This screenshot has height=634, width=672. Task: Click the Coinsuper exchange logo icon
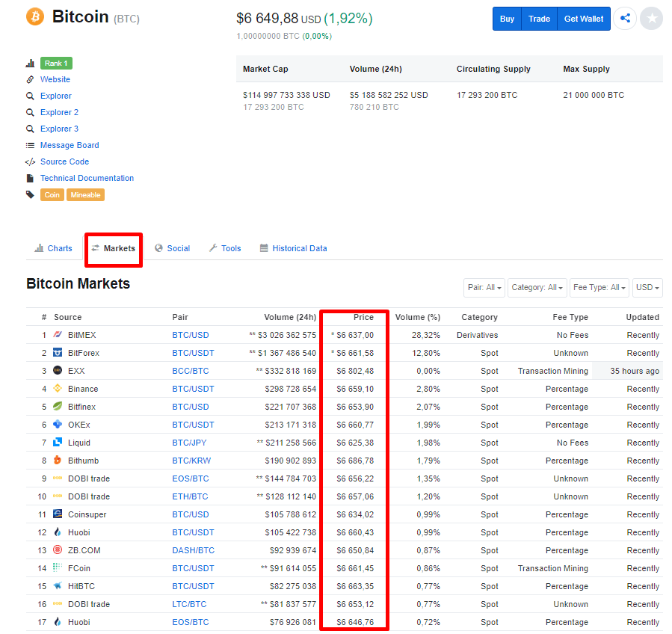tap(58, 514)
